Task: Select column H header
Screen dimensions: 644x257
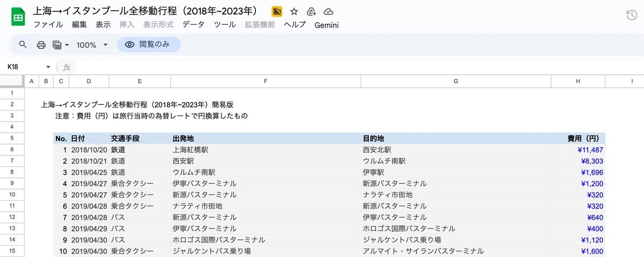Action: tap(578, 81)
